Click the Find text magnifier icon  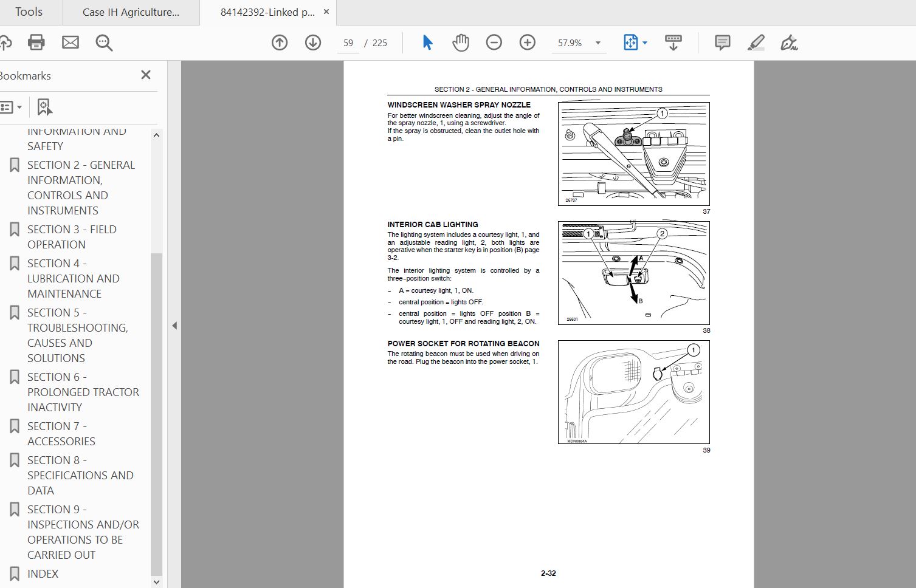(x=104, y=43)
